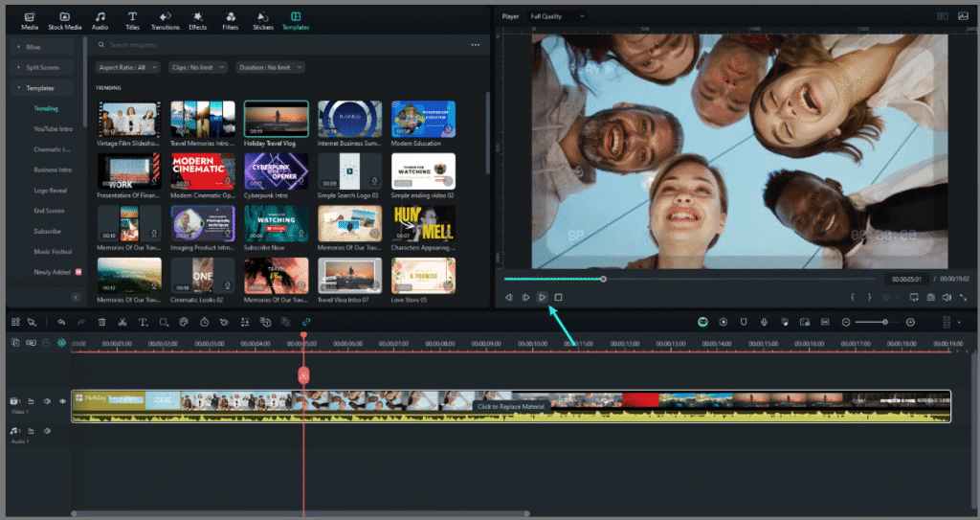Toggle the green auto ripple link icon
Screen dimensions: 980x520
306,323
